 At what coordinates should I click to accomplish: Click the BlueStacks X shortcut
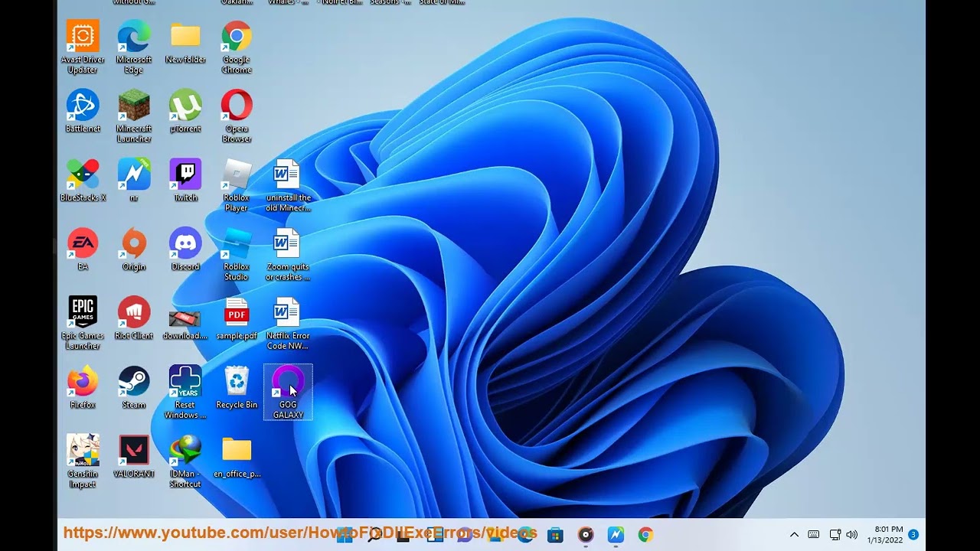(x=83, y=181)
